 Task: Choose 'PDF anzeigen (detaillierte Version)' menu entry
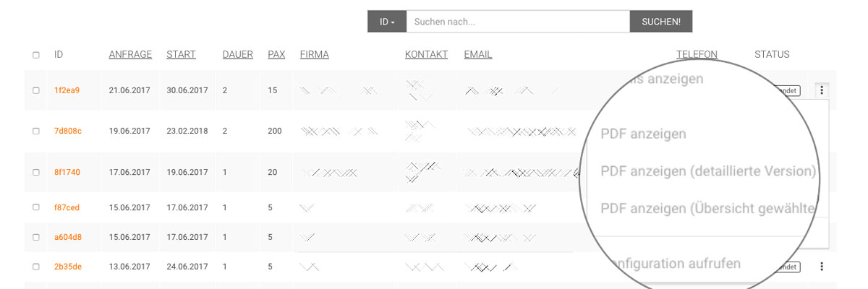tap(708, 171)
